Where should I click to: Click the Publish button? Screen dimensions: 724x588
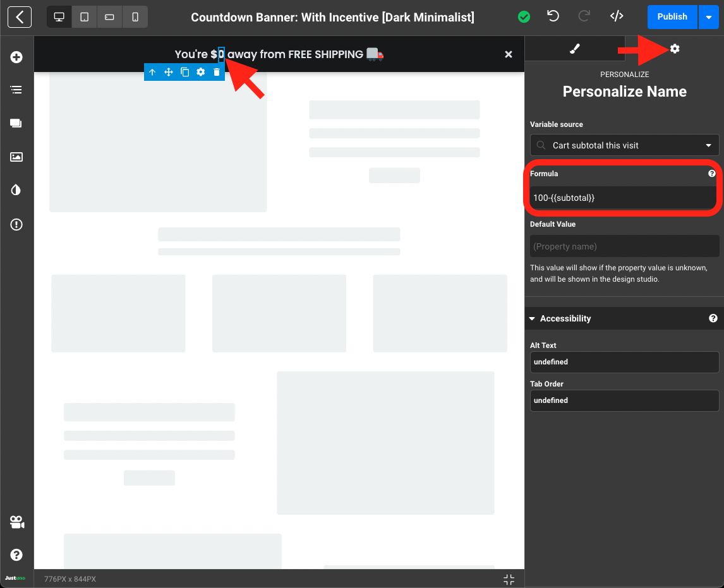tap(672, 17)
